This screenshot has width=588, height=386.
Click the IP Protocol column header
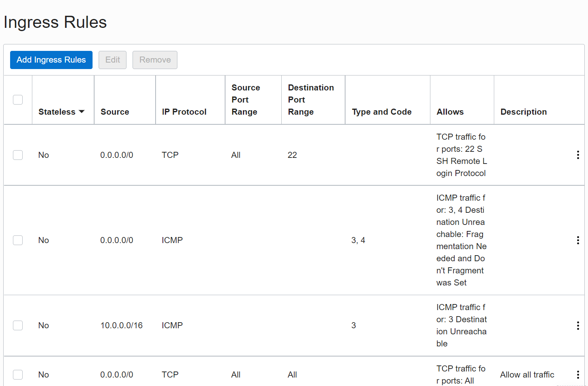(x=184, y=112)
